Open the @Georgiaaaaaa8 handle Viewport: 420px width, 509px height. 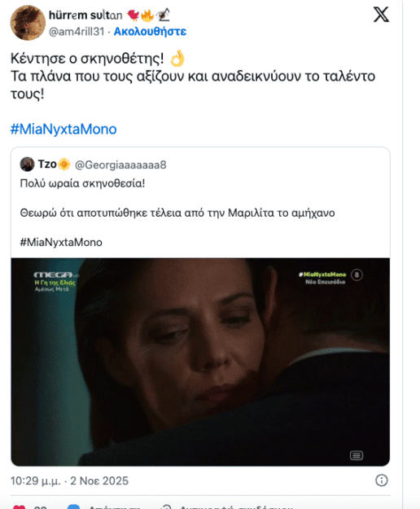(120, 165)
